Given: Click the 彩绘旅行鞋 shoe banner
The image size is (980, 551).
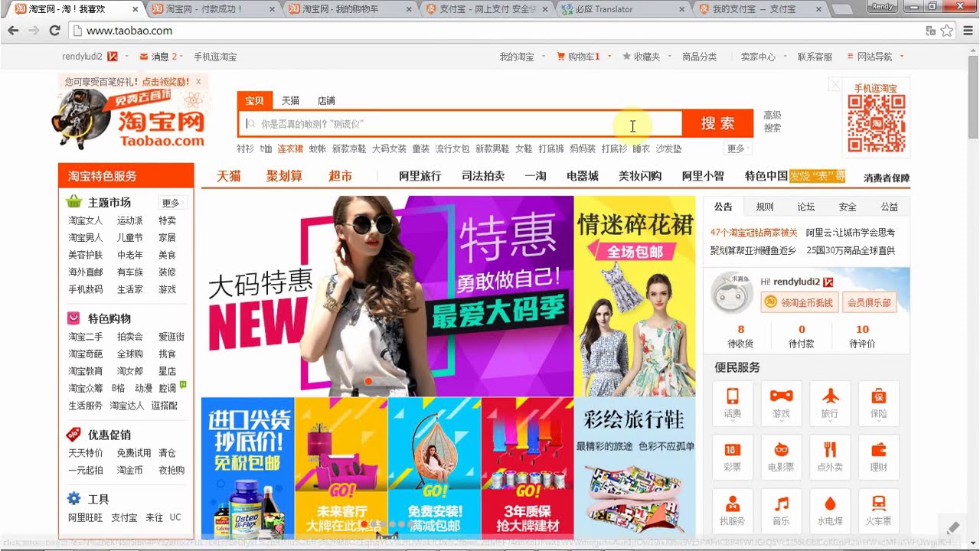Looking at the screenshot, I should coord(635,468).
